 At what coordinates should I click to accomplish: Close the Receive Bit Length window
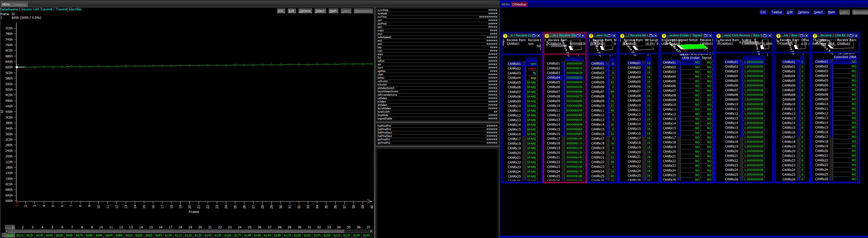655,36
